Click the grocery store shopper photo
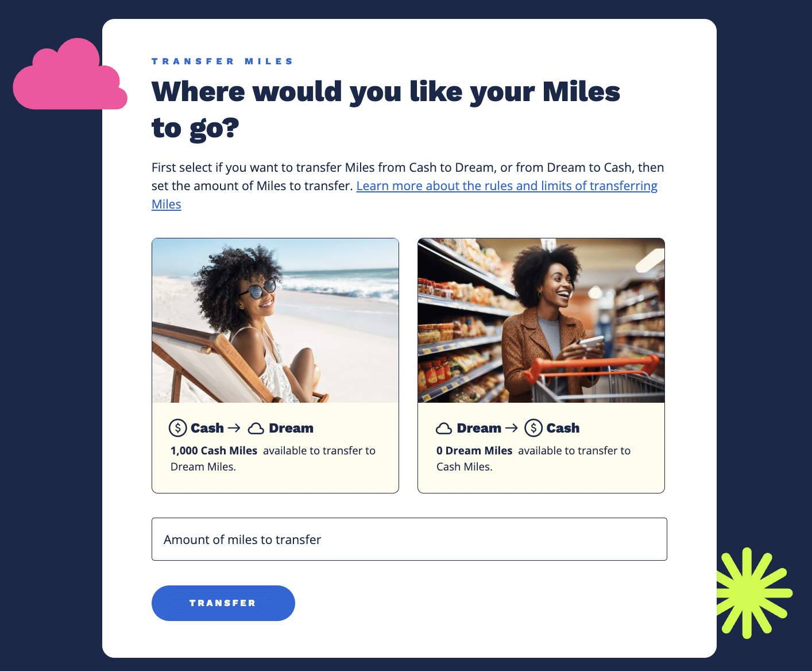Image resolution: width=812 pixels, height=671 pixels. (x=541, y=321)
